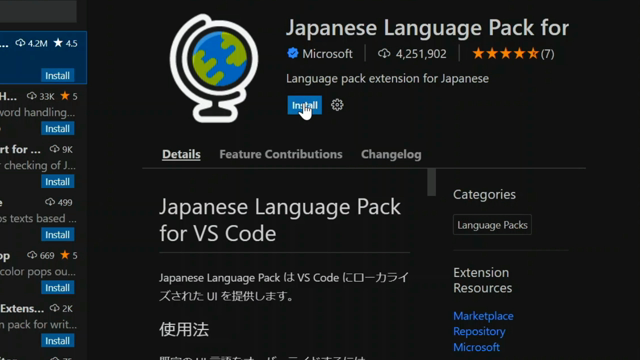This screenshot has width=640, height=360.
Task: Click the Categories heading
Action: point(484,194)
